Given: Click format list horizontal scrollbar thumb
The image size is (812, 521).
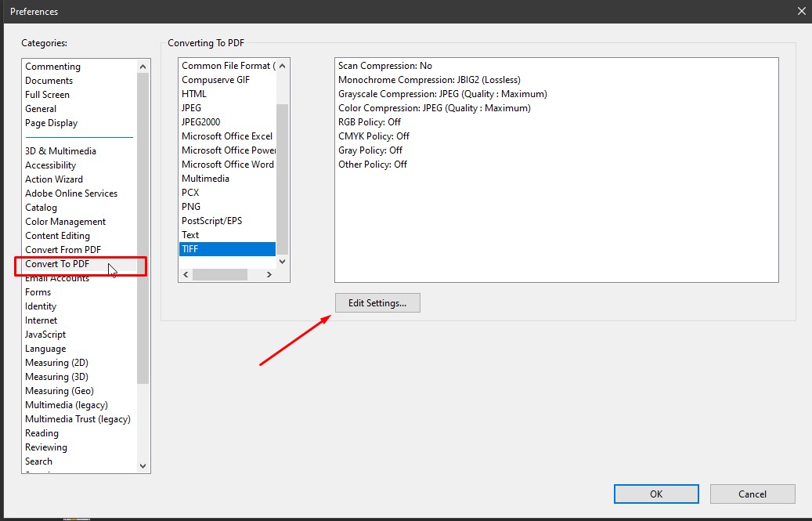Looking at the screenshot, I should [x=219, y=274].
